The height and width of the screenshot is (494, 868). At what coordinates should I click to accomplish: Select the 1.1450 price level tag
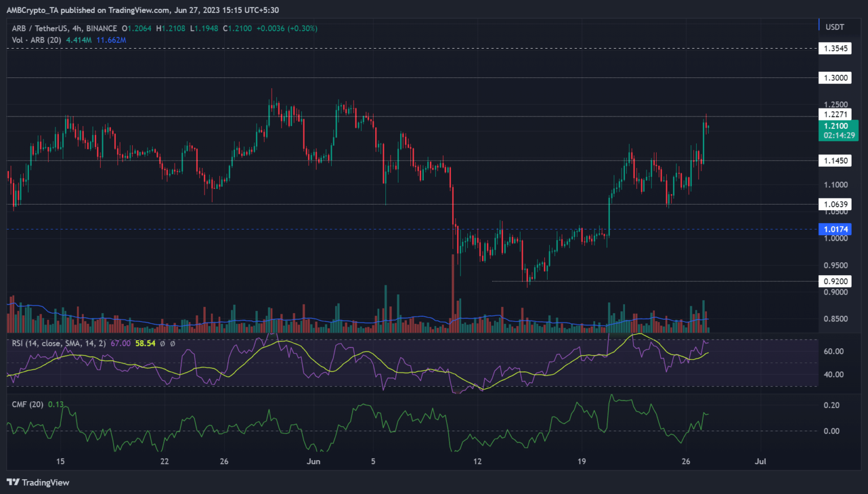(x=835, y=161)
